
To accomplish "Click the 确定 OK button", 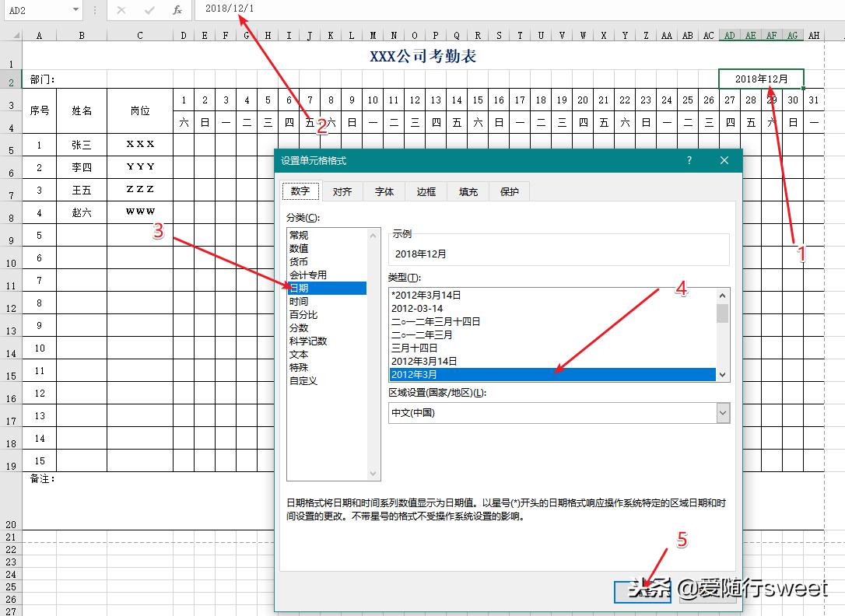I will [643, 591].
